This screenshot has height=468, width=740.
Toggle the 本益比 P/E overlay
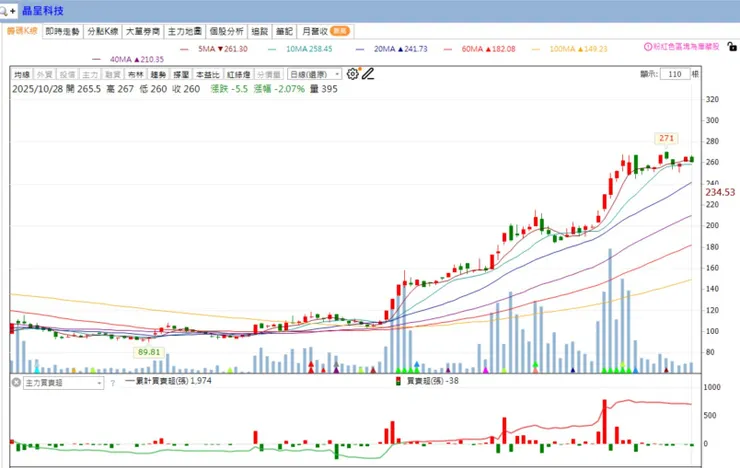pyautogui.click(x=208, y=75)
